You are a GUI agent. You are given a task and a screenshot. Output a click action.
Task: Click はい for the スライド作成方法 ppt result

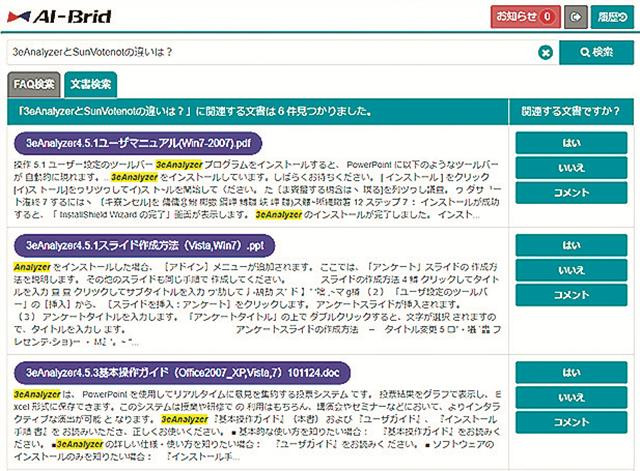pos(571,245)
